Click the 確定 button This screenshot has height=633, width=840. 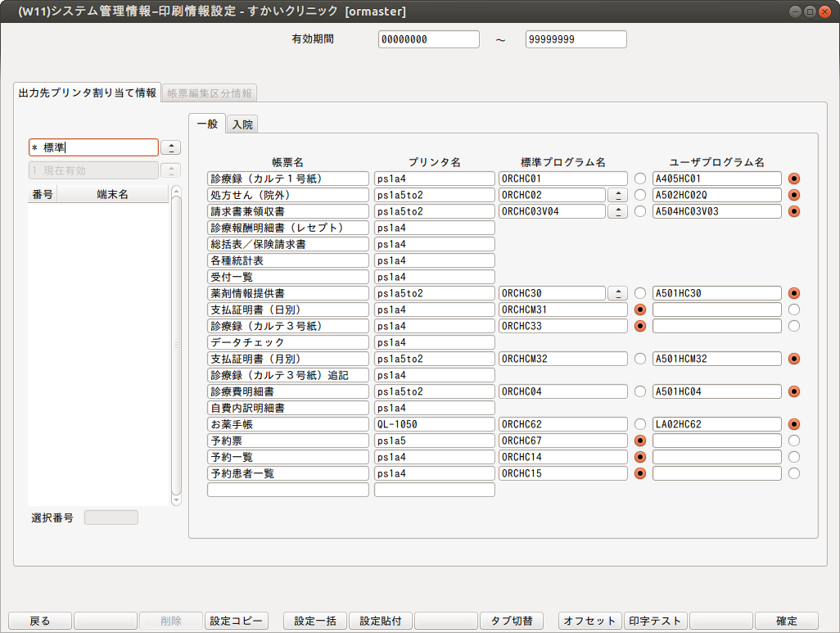[x=787, y=621]
